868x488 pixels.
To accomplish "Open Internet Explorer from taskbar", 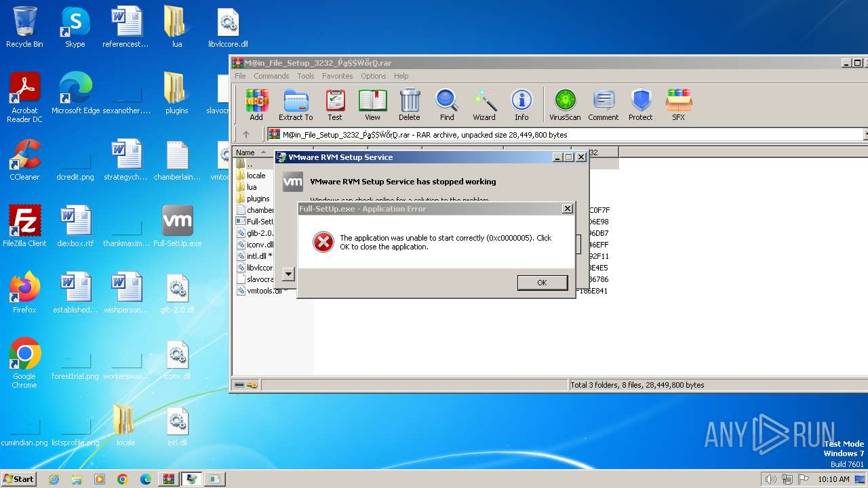I will 54,479.
